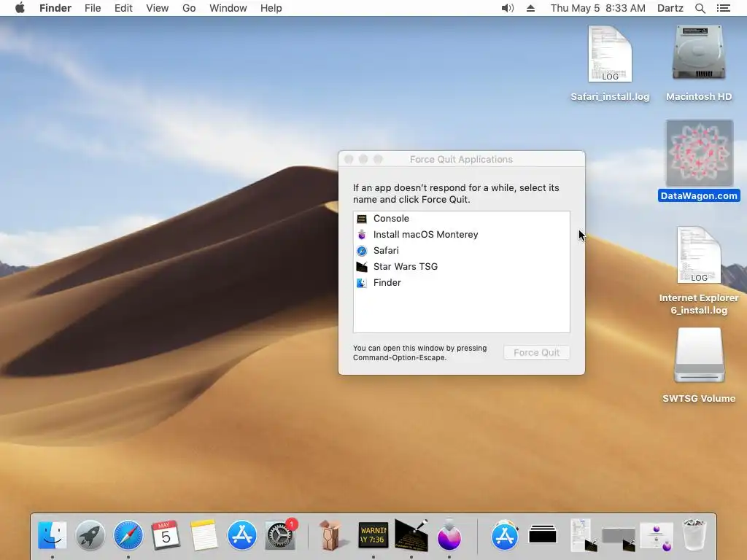Screen dimensions: 747x560
Task: Select Console in Force Quit list
Action: click(461, 219)
